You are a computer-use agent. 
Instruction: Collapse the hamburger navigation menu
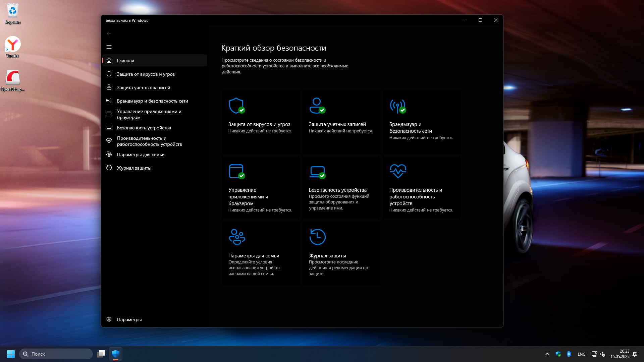(109, 47)
